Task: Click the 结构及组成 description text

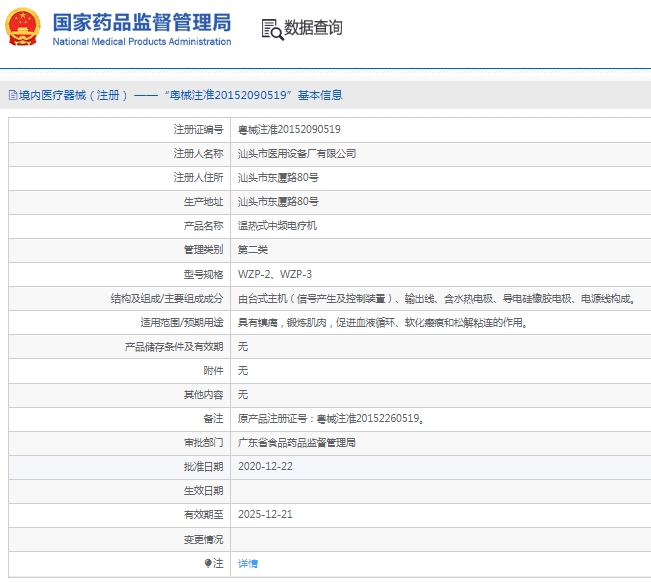Action: click(436, 299)
